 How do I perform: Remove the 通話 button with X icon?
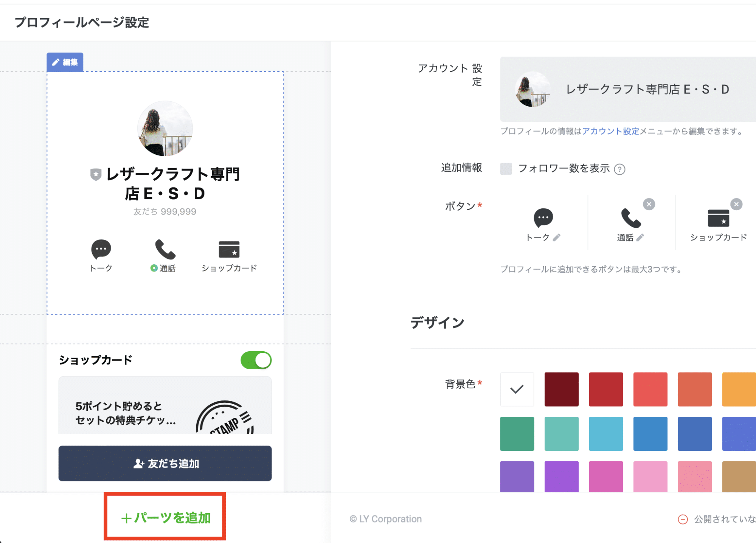coord(649,204)
